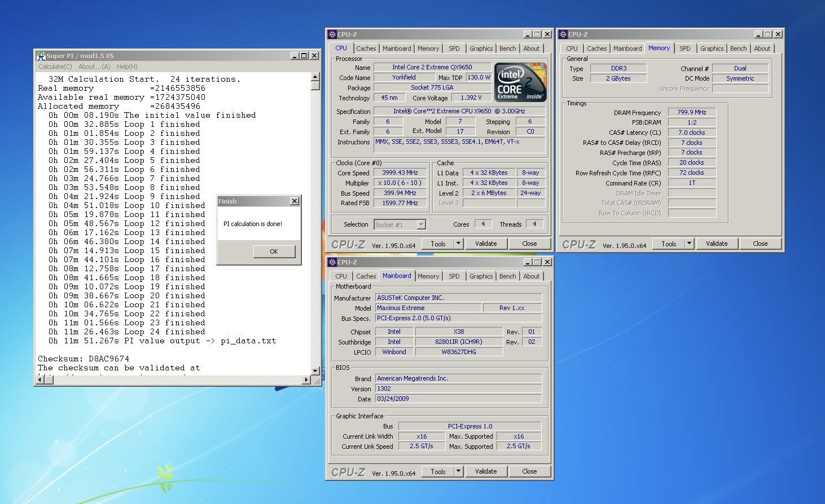Screen dimensions: 825x504
Task: Click Super PI vertical scrollbar down arrow
Action: tap(315, 370)
